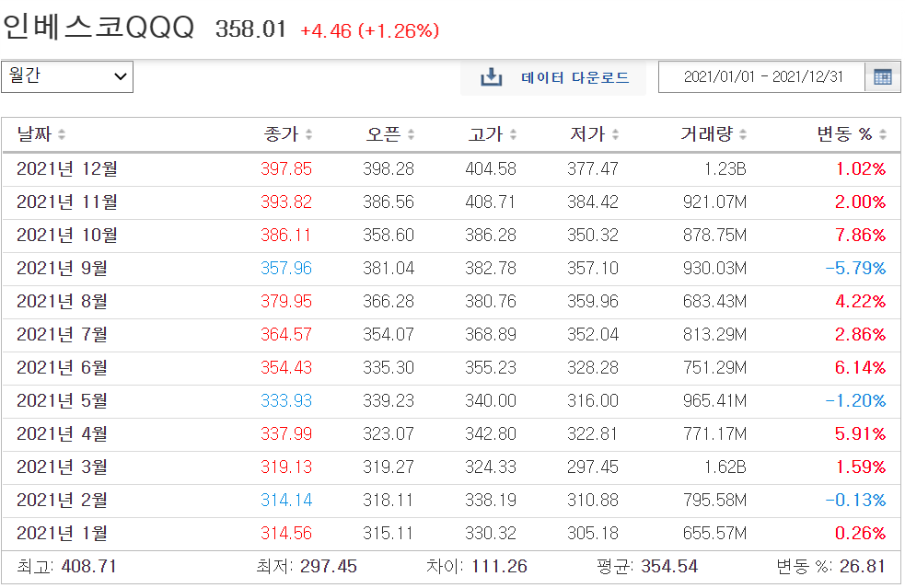Click the 인베스코QQQ title
The width and height of the screenshot is (905, 588).
pos(99,27)
